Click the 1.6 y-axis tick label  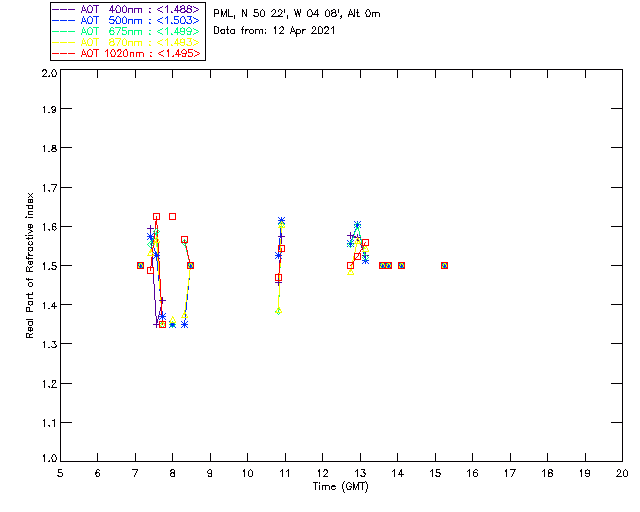pyautogui.click(x=49, y=227)
